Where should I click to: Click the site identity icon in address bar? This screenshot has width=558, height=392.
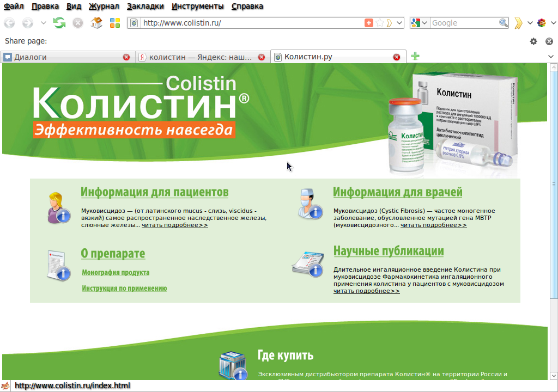coord(134,23)
